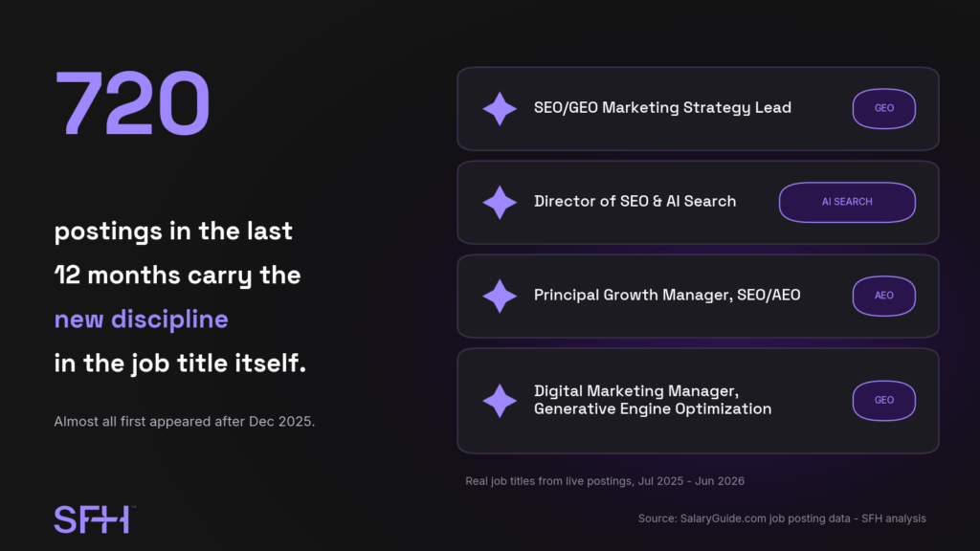Click the star icon beside Digital Marketing Manager
The width and height of the screenshot is (980, 551).
[x=500, y=401]
